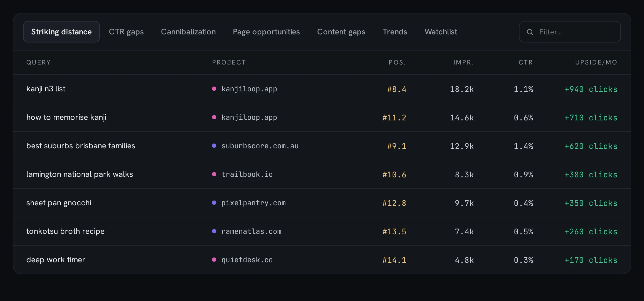Viewport: 644px width, 301px height.
Task: Select 'tonkotsu broth recipe' query
Action: tap(65, 231)
